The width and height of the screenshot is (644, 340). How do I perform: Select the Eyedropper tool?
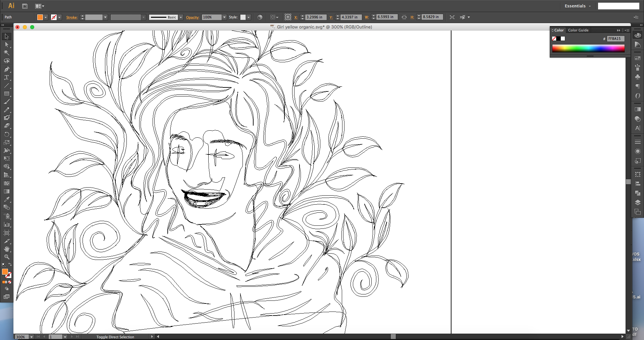pyautogui.click(x=7, y=199)
